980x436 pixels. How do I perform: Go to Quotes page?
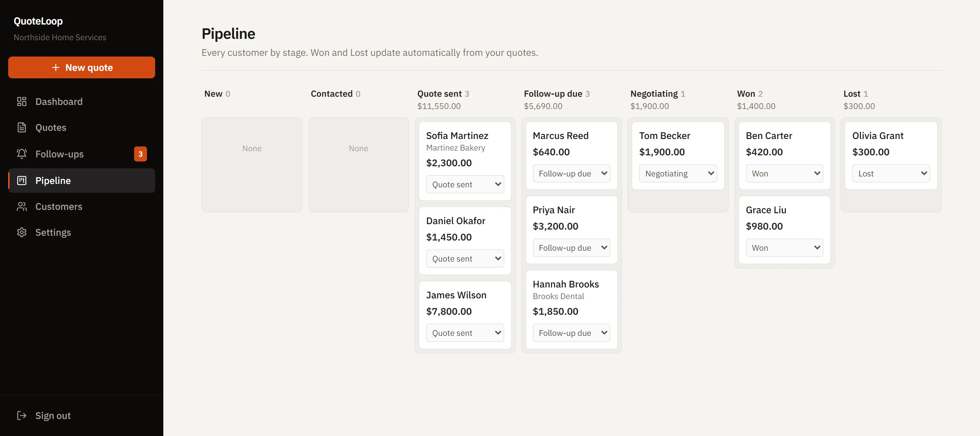click(x=81, y=127)
